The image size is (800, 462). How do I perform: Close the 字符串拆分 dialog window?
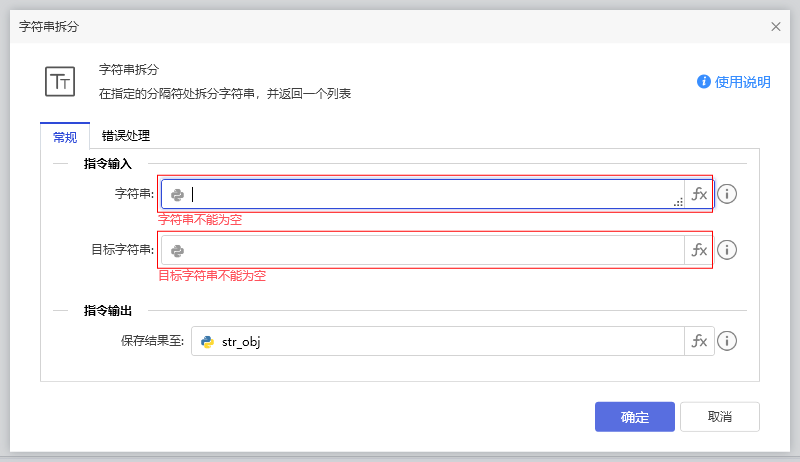[776, 27]
